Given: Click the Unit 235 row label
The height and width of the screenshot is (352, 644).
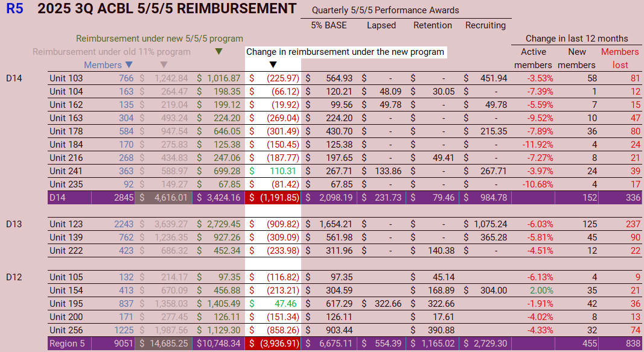Looking at the screenshot, I should point(66,184).
